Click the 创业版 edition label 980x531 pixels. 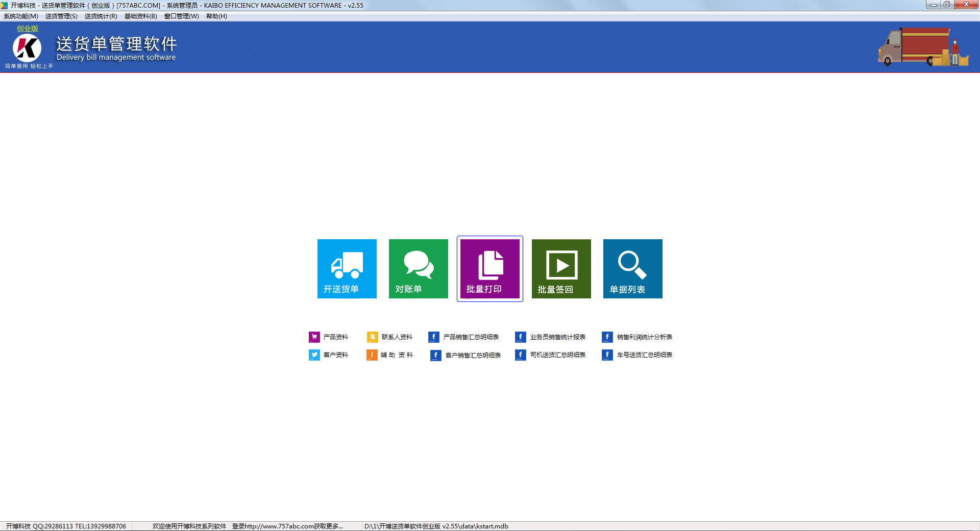pyautogui.click(x=28, y=29)
